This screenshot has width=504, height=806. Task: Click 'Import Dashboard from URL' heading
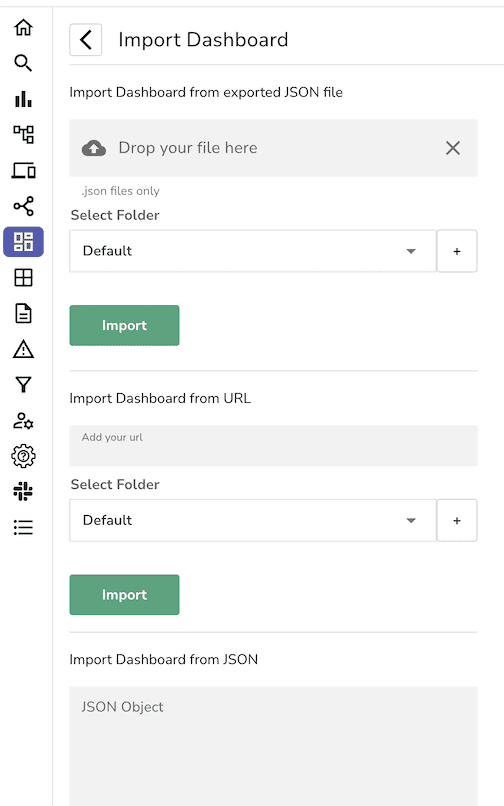(x=160, y=398)
